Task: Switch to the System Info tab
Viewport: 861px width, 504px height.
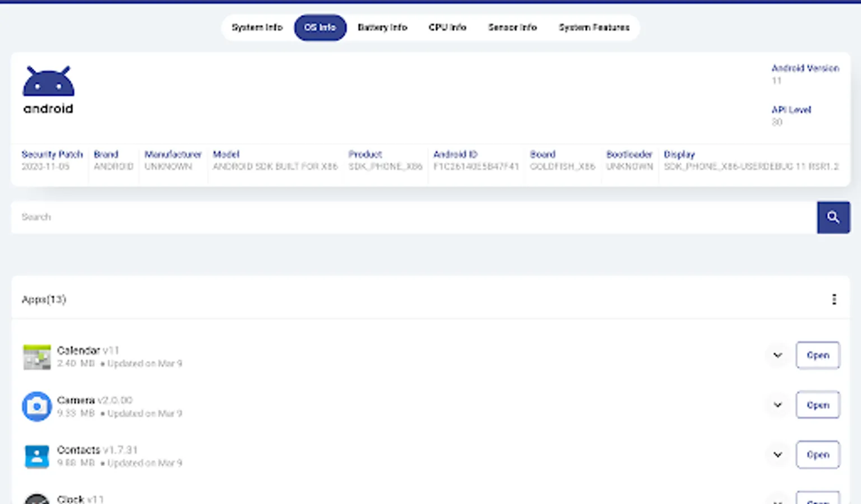Action: tap(257, 27)
